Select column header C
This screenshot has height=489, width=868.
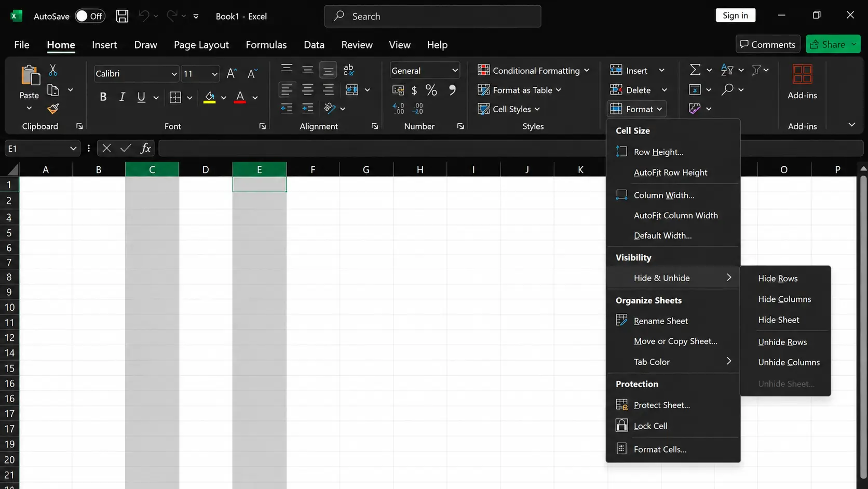[x=152, y=169]
